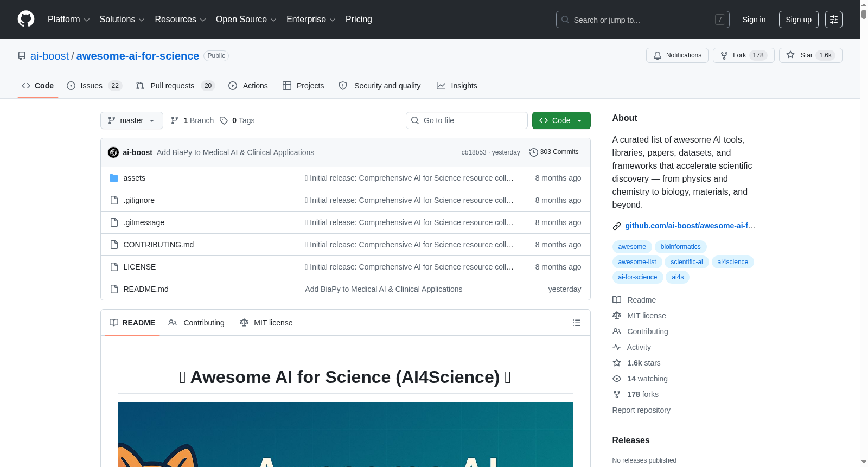
Task: Click the people icon next to Contributing in the About sidebar
Action: [x=617, y=331]
